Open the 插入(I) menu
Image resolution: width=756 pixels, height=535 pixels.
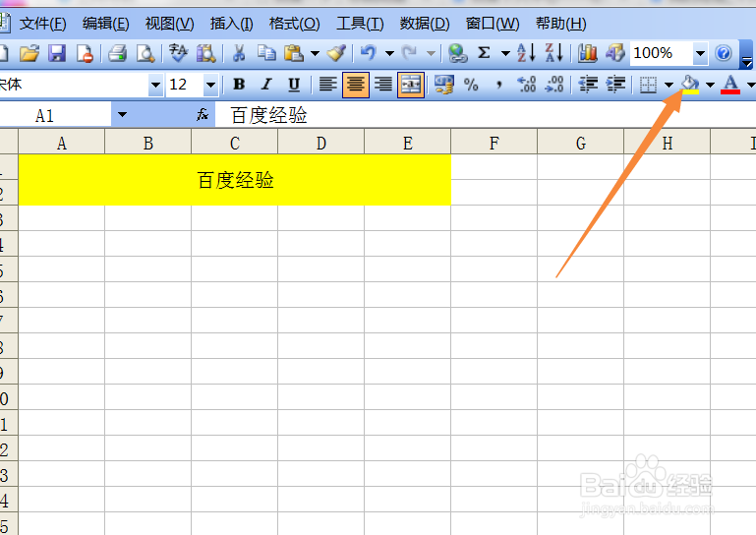[x=231, y=24]
